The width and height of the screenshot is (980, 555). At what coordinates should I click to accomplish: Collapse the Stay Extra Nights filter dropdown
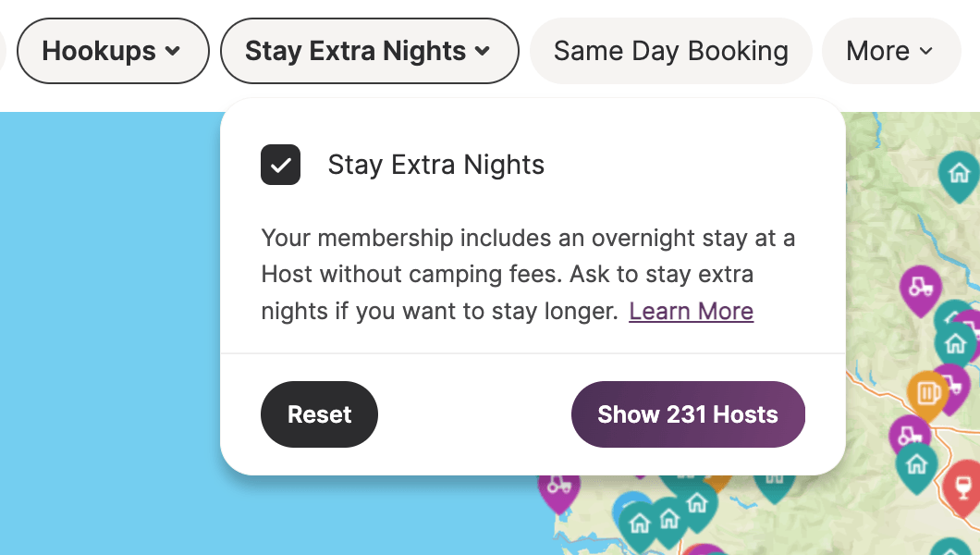[x=370, y=51]
